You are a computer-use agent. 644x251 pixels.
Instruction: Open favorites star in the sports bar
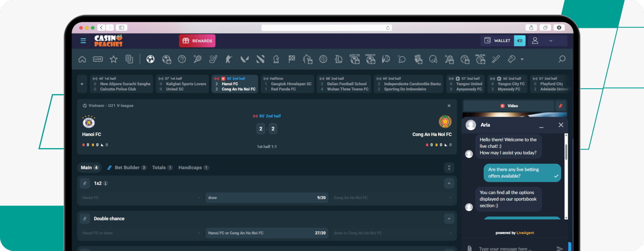click(113, 59)
